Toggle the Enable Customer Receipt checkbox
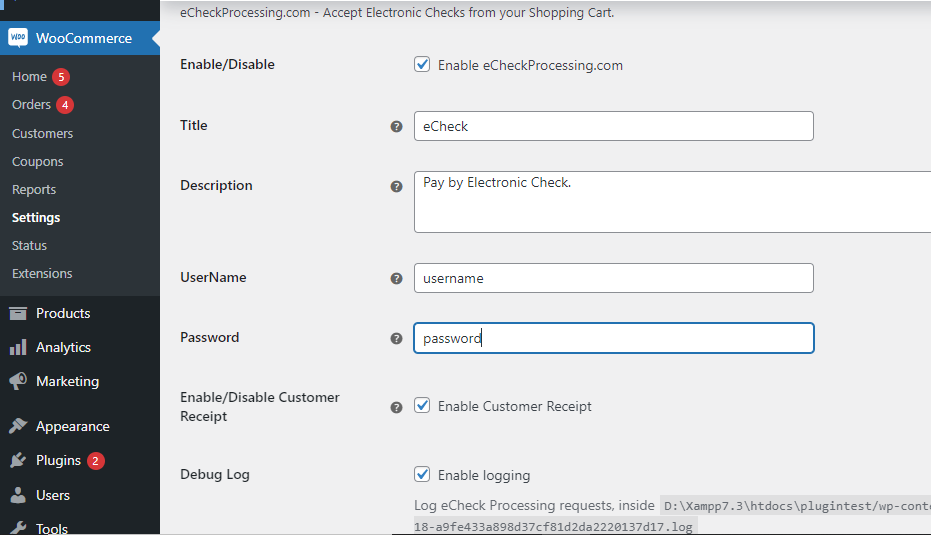Image resolution: width=931 pixels, height=535 pixels. [422, 406]
